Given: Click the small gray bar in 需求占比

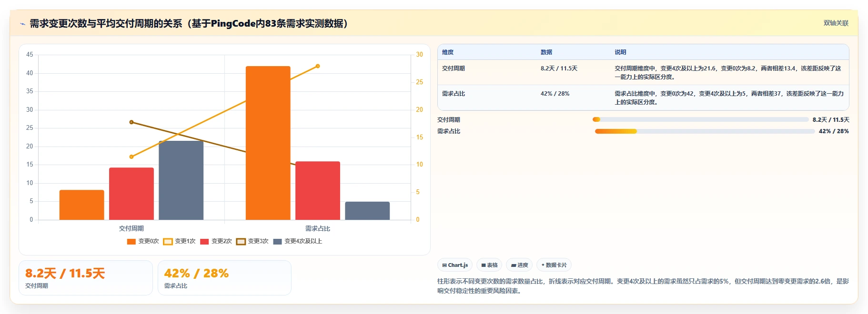Looking at the screenshot, I should pyautogui.click(x=367, y=211).
